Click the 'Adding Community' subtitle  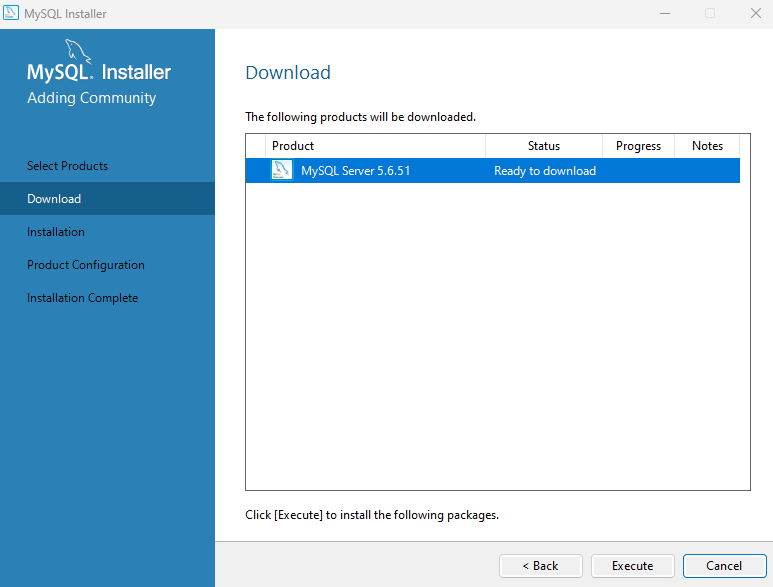pos(92,98)
